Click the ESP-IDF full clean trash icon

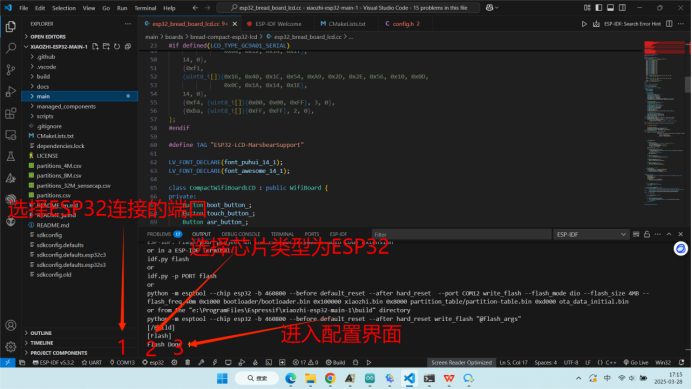click(188, 363)
